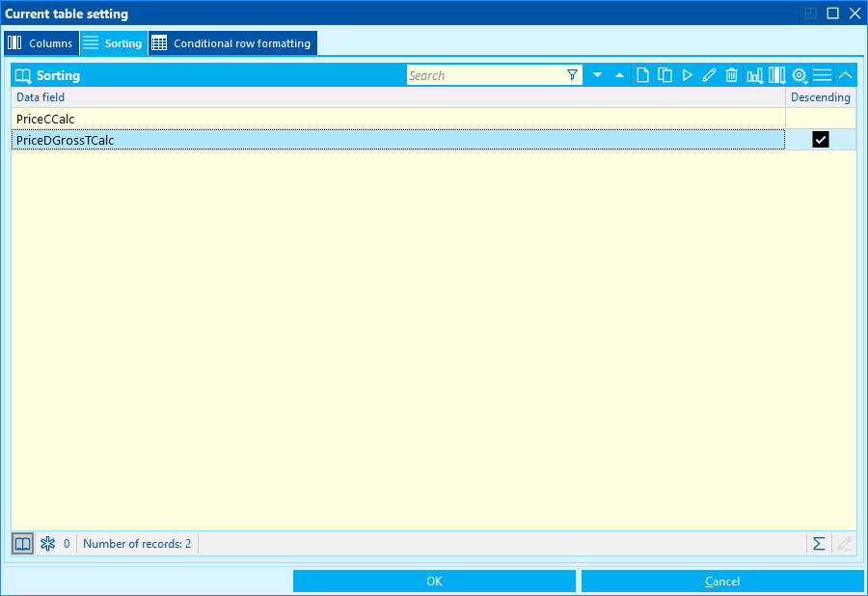Click the 0 counter in status bar
This screenshot has width=868, height=596.
(67, 543)
